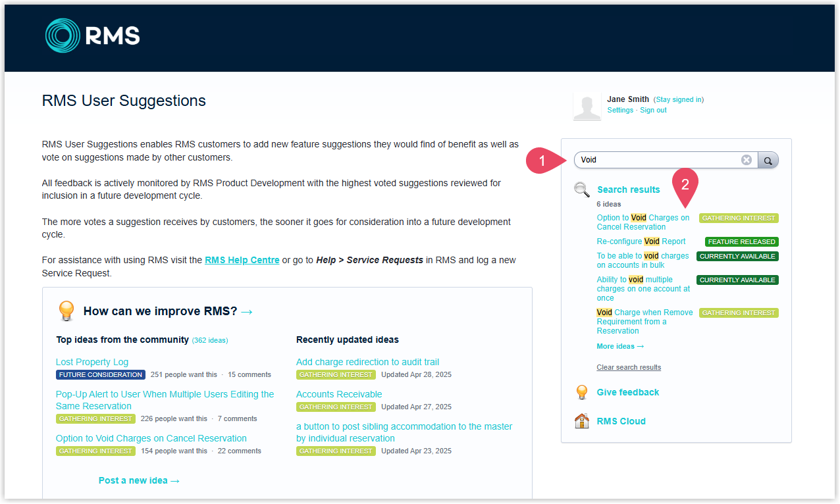Click the magnifying glass icon beside Search results

(582, 189)
